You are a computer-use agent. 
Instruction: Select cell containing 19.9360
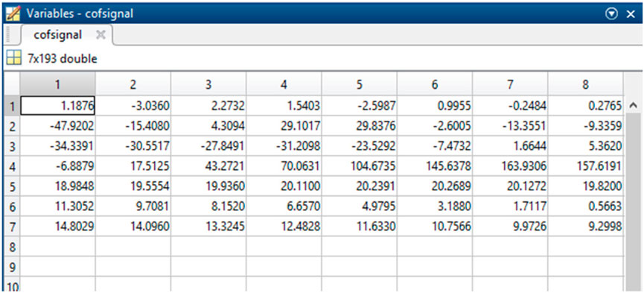[208, 186]
